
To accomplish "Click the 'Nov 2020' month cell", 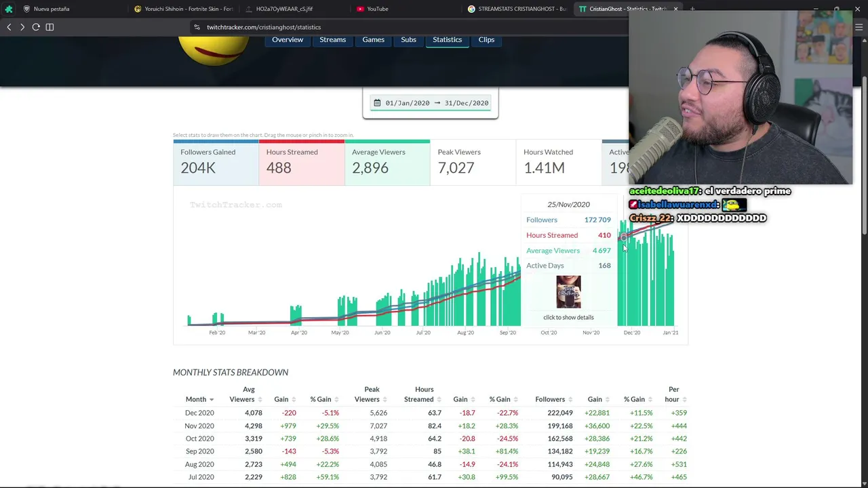I will tap(199, 426).
